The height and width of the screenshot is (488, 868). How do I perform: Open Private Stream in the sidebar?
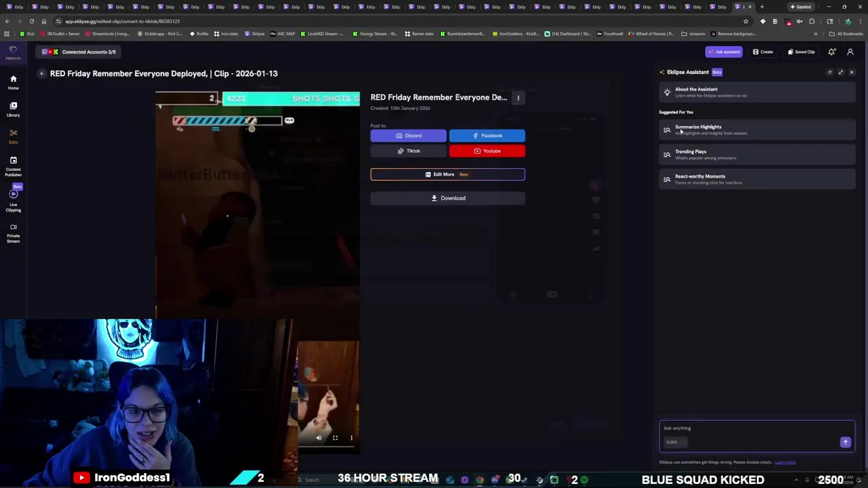click(13, 234)
